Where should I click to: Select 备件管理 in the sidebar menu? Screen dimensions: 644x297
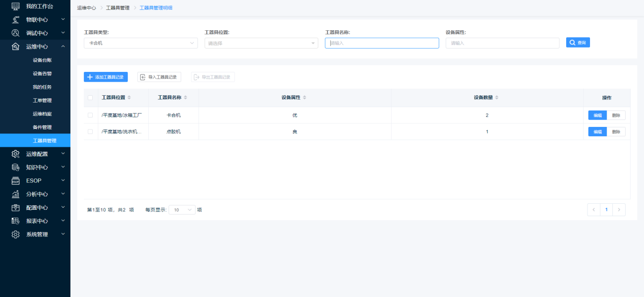[42, 127]
